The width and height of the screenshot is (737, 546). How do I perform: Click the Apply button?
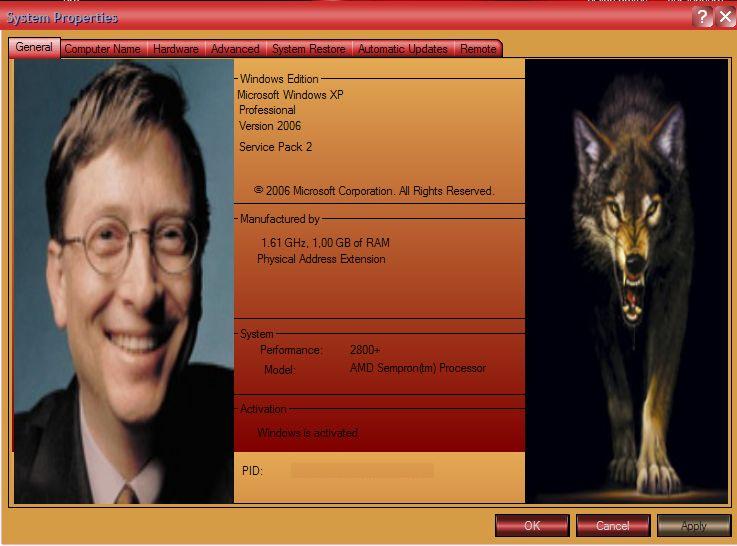pyautogui.click(x=694, y=525)
